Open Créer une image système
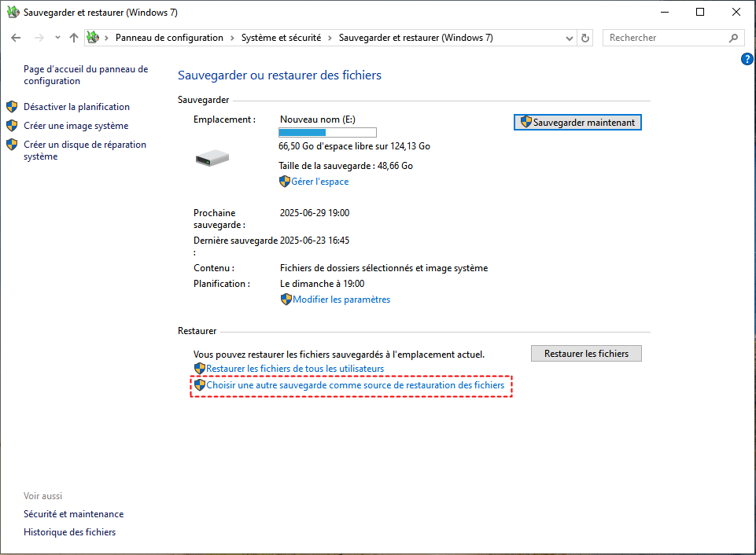The width and height of the screenshot is (756, 555). (76, 126)
